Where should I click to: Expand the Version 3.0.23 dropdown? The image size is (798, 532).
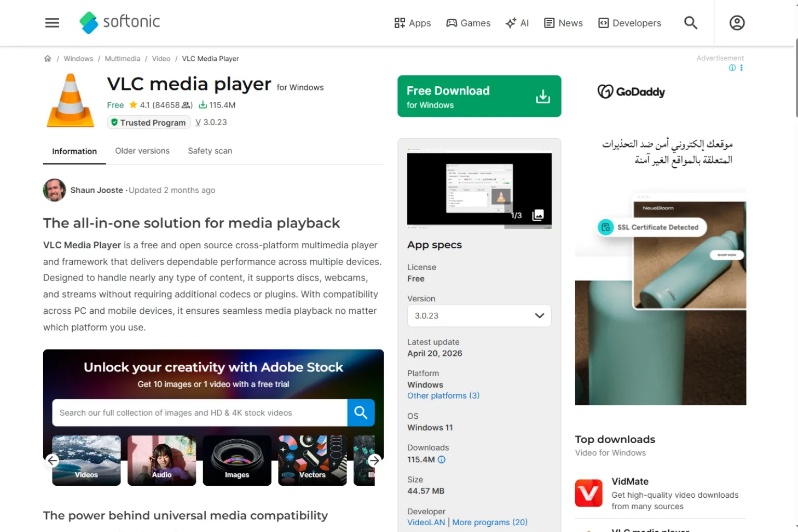[479, 316]
